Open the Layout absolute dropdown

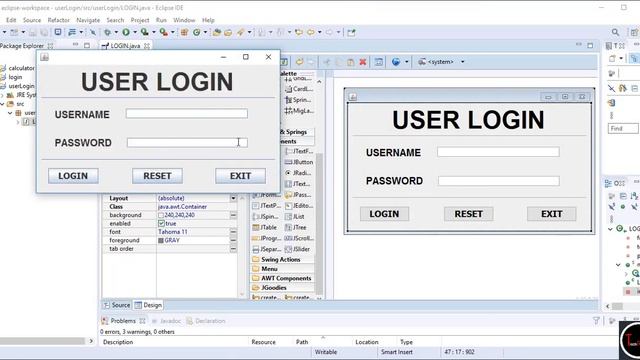click(233, 198)
